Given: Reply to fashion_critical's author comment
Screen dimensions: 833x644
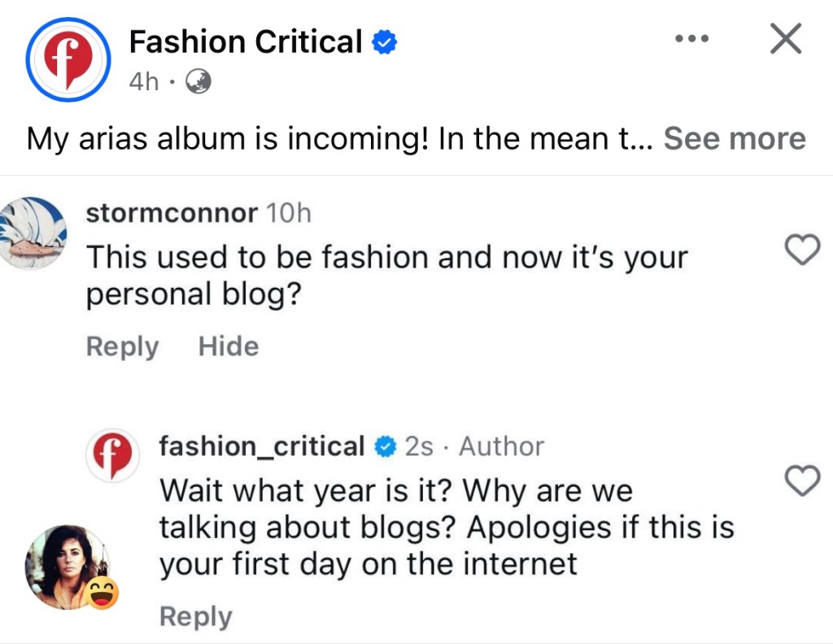Looking at the screenshot, I should (x=195, y=616).
